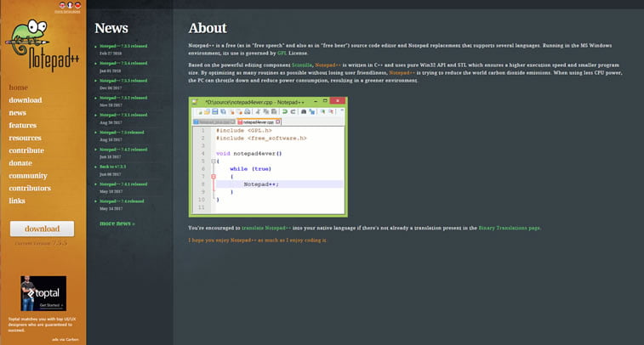Click the orange 'I hope you enjoy Notepad++' text
This screenshot has width=644, height=345.
click(258, 240)
